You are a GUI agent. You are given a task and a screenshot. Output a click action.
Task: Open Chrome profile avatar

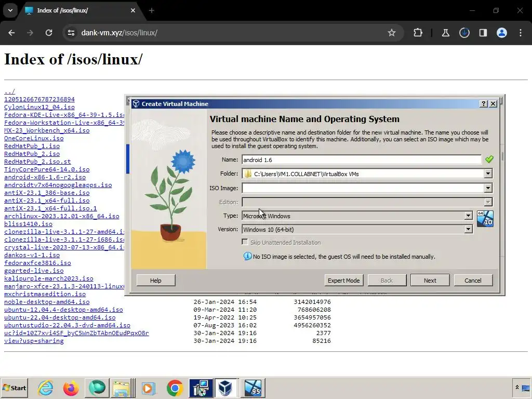502,33
